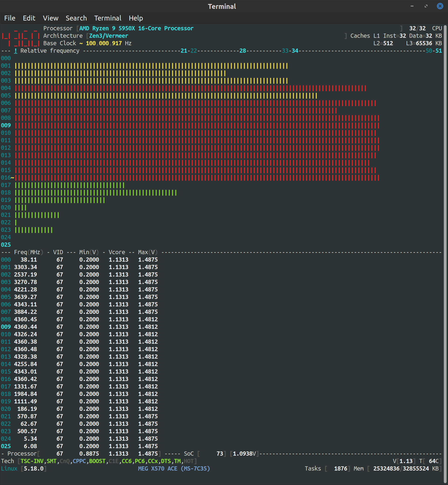The width and height of the screenshot is (448, 485).
Task: Click the temperature readout 64C
Action: click(x=434, y=461)
